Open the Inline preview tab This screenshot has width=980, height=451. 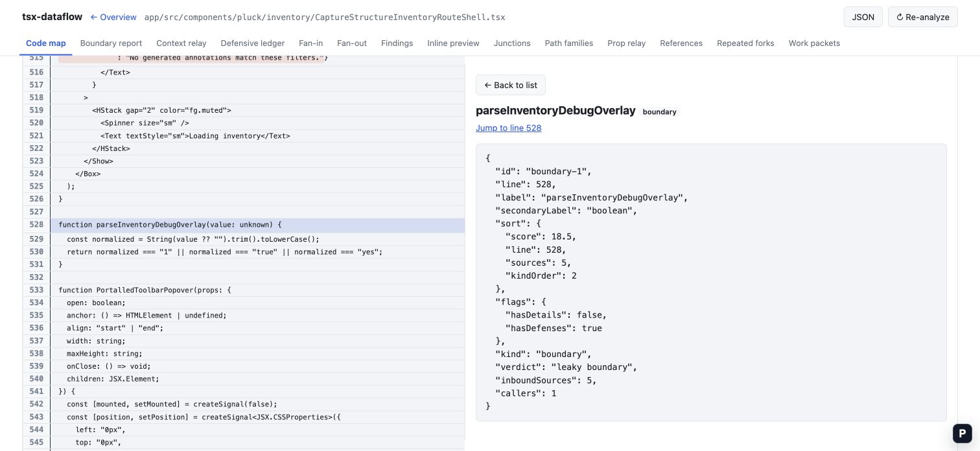coord(454,43)
